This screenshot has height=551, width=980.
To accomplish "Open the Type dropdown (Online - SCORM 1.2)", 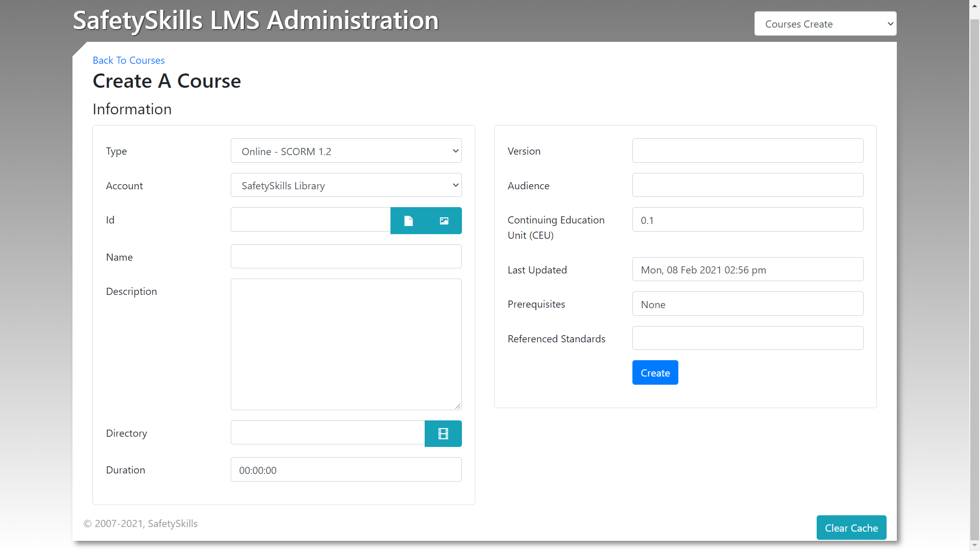I will coord(346,151).
